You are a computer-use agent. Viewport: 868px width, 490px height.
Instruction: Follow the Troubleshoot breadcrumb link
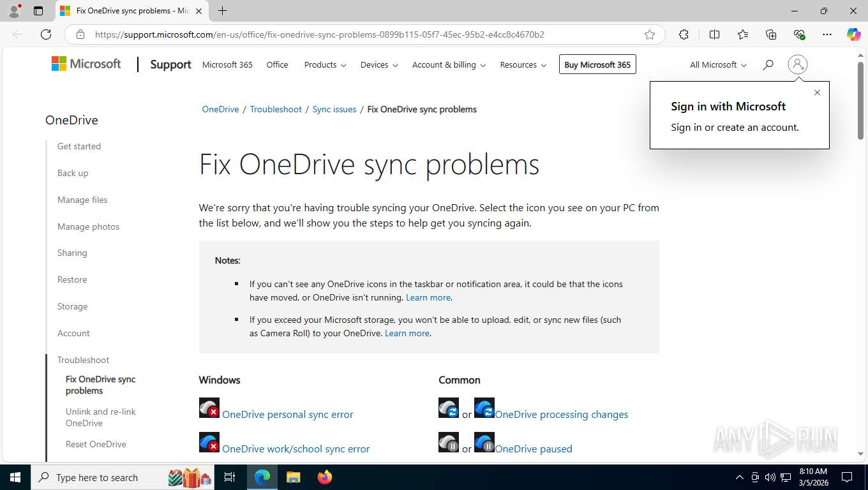(x=276, y=109)
